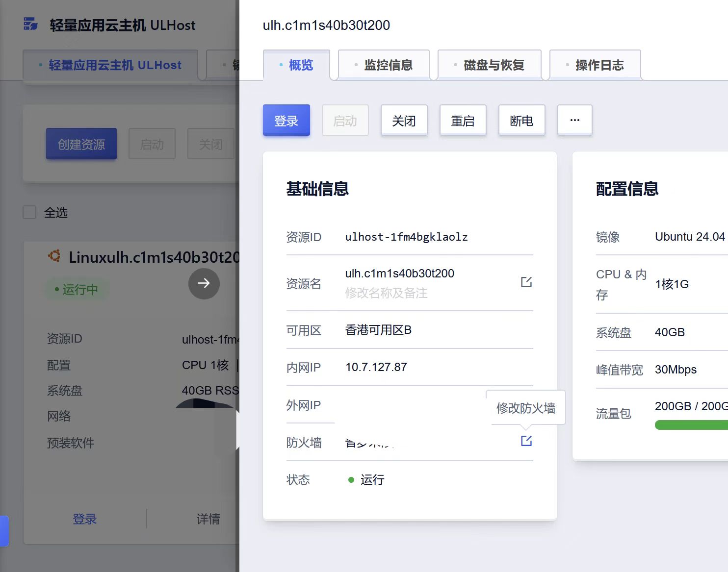Click the 轻量应用云主机 ULHost left tab
Image resolution: width=728 pixels, height=572 pixels.
tap(110, 65)
